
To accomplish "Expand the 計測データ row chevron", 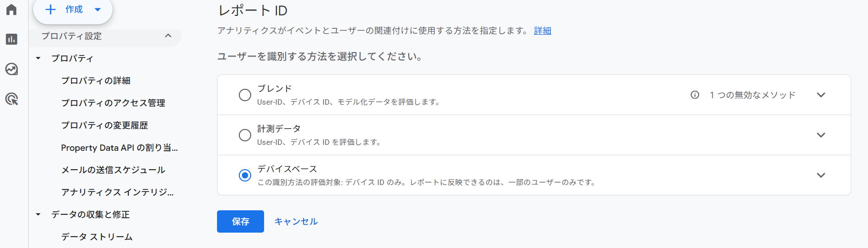I will (821, 135).
